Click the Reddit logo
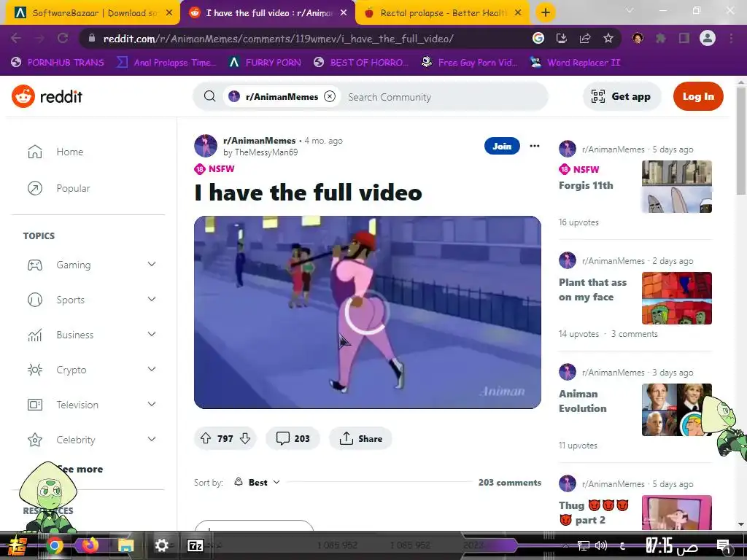 click(x=47, y=97)
